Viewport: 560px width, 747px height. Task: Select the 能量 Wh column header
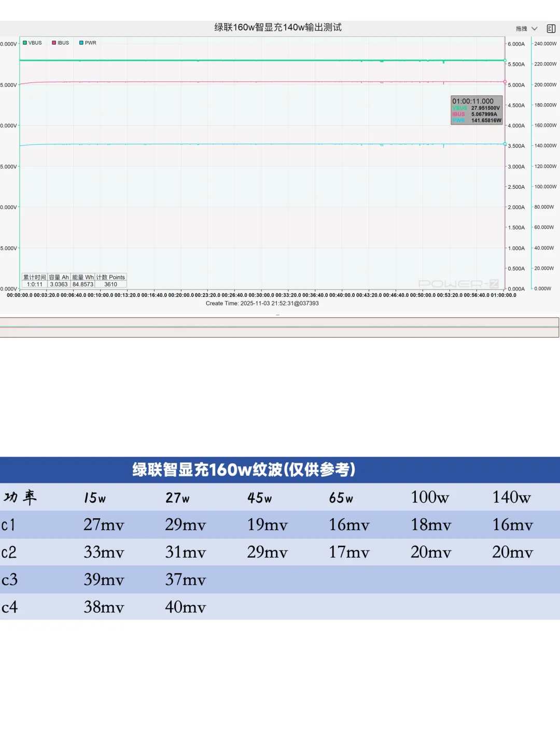(81, 277)
